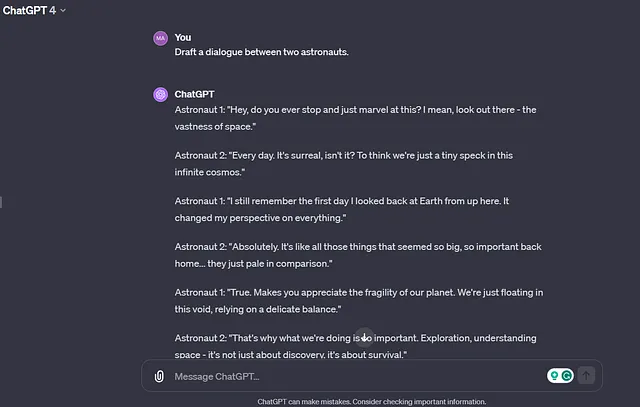Click the 'ChatGPT' responder name label

pos(194,94)
